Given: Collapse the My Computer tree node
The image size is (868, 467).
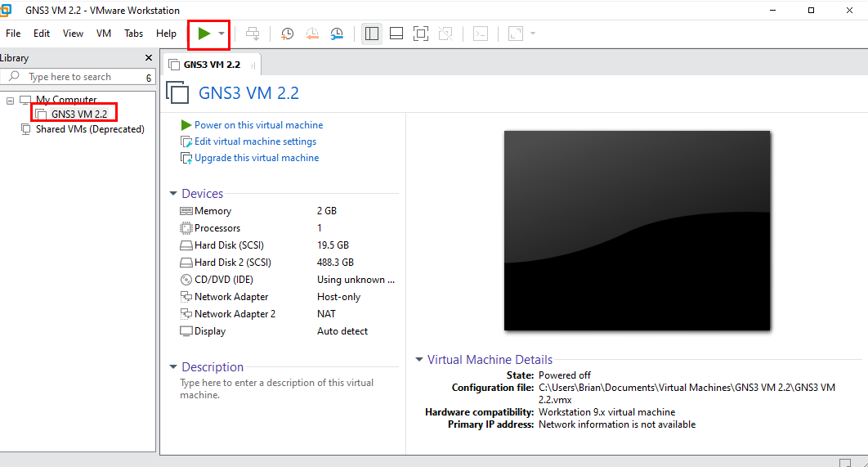Looking at the screenshot, I should click(x=10, y=101).
